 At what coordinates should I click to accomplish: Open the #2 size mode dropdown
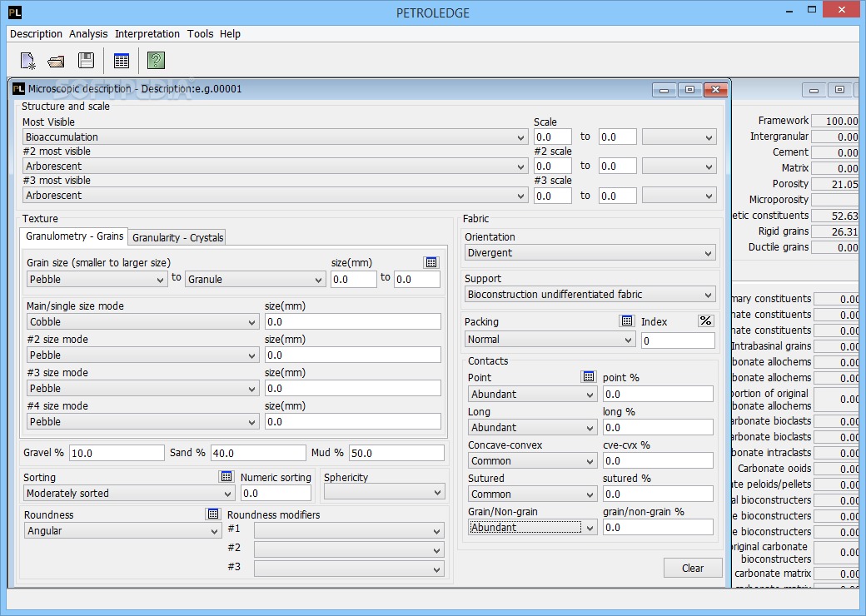(x=142, y=355)
